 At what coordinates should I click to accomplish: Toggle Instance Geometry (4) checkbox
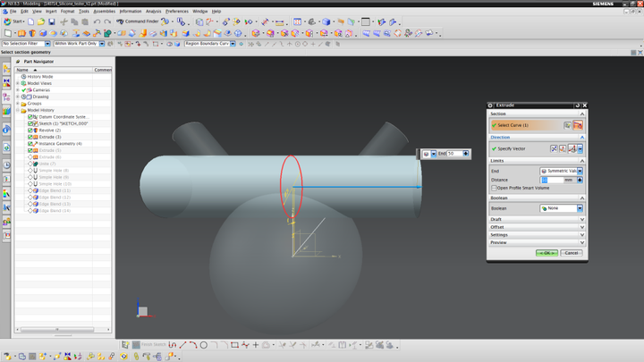(30, 144)
